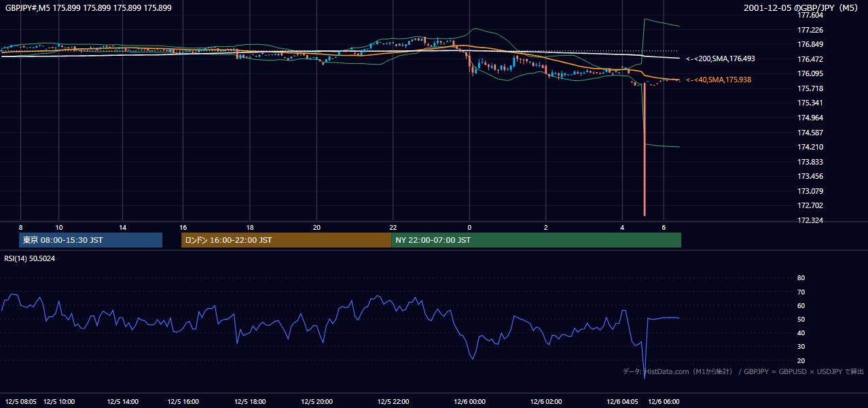
Task: Click the 12/5 16:00 time axis label
Action: [x=183, y=401]
